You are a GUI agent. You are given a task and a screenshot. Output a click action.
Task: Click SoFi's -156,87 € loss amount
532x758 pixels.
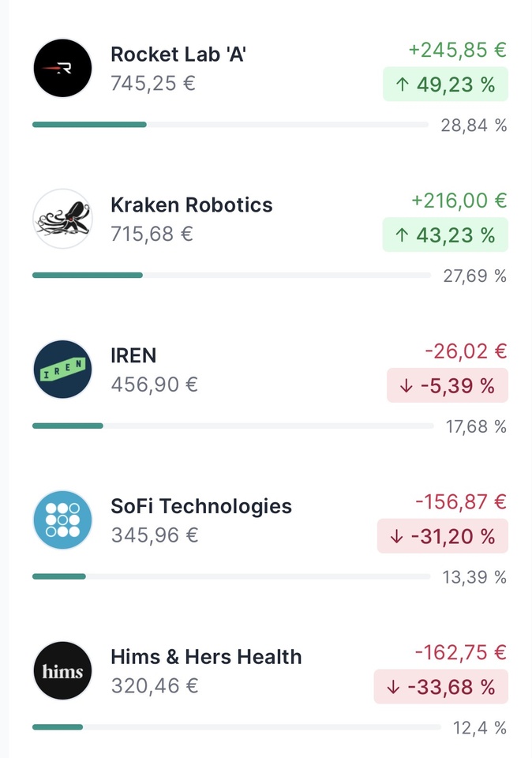(x=461, y=501)
